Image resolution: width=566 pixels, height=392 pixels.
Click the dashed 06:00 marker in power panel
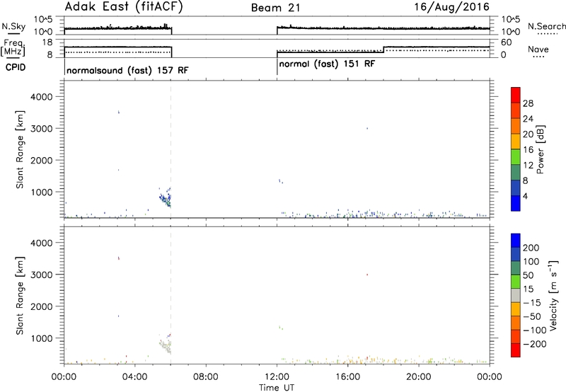[x=171, y=149]
